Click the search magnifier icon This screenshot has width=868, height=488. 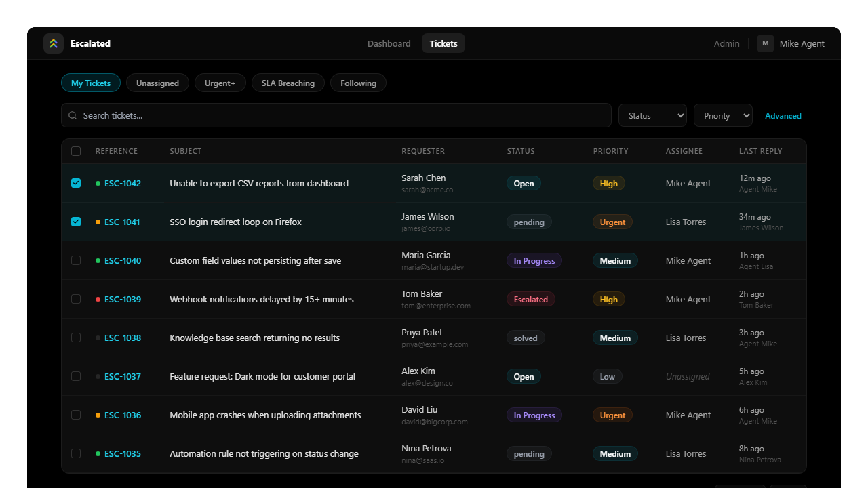(73, 115)
